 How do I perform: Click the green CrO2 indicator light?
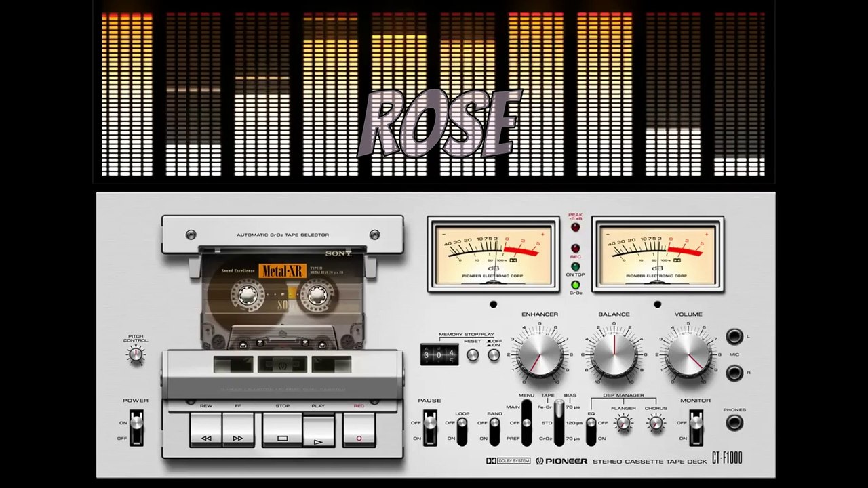(x=575, y=285)
